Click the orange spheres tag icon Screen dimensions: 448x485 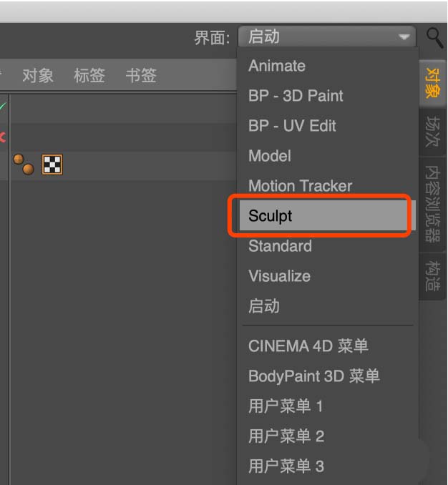pyautogui.click(x=24, y=164)
